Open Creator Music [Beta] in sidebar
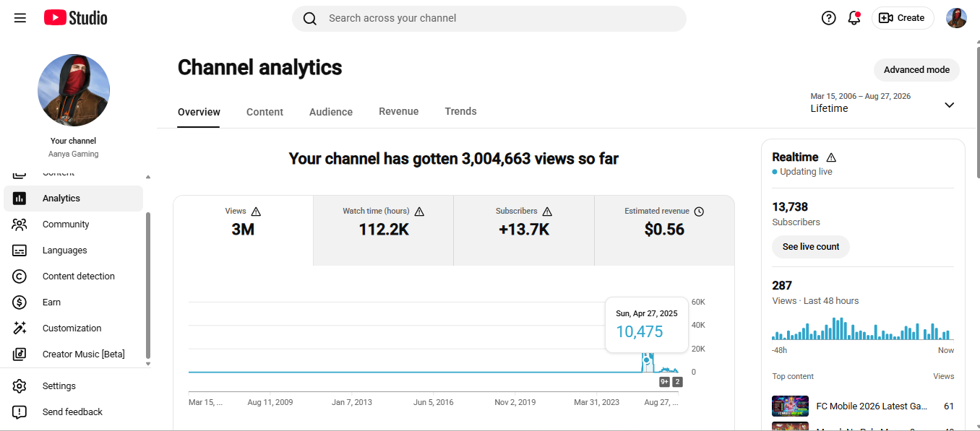This screenshot has height=431, width=980. point(73,354)
